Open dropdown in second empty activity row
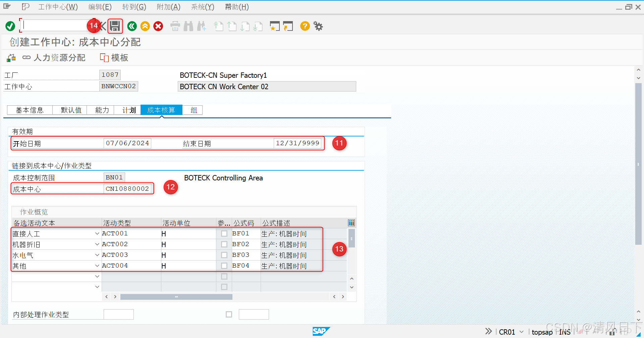Screen dimensions: 644x338 (97, 287)
